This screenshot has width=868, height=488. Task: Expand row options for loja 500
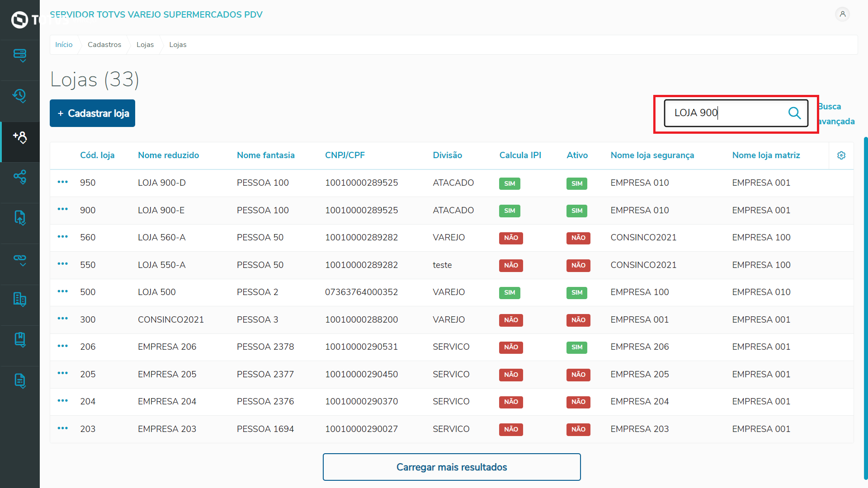tap(63, 291)
